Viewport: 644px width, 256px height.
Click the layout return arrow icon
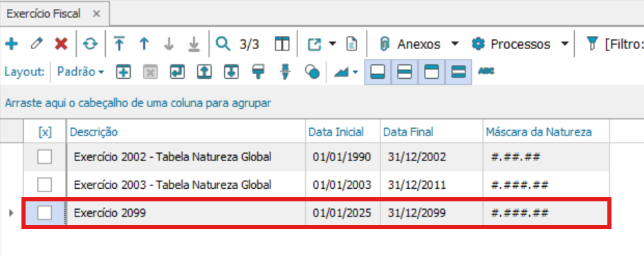177,72
